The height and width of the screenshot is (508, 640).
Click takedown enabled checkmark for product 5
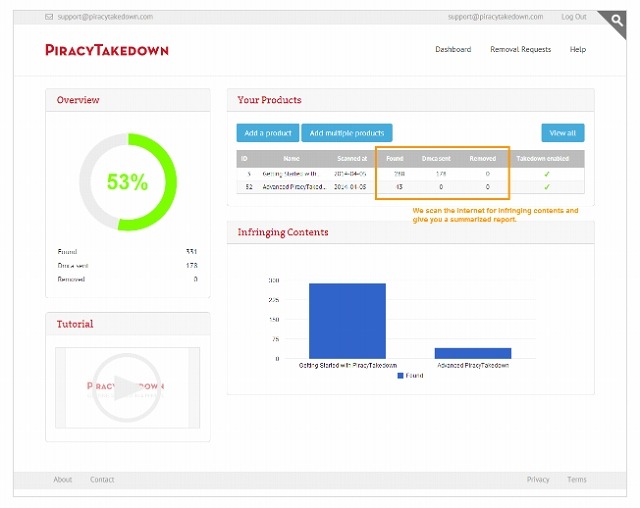546,173
